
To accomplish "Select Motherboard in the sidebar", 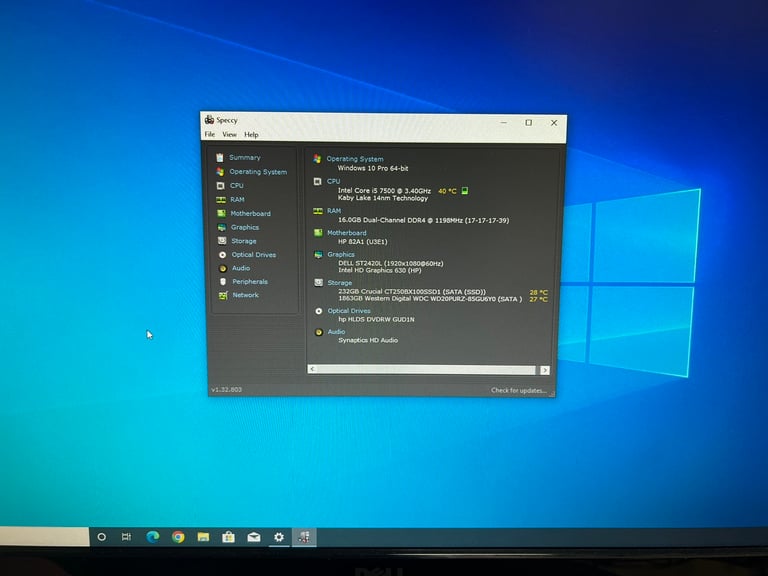I will pyautogui.click(x=250, y=214).
